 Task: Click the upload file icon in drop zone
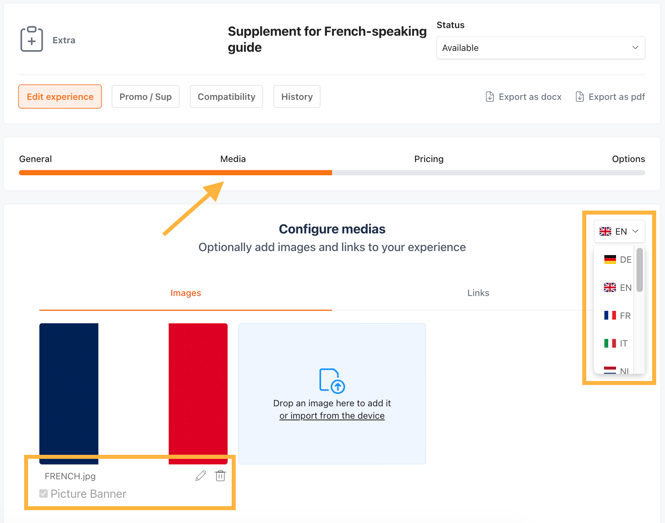[332, 381]
